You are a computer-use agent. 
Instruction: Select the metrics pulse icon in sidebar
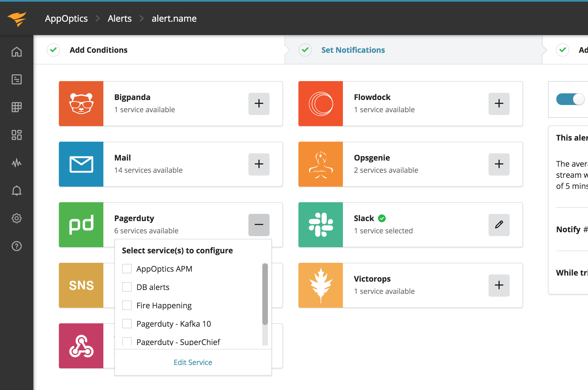tap(17, 163)
